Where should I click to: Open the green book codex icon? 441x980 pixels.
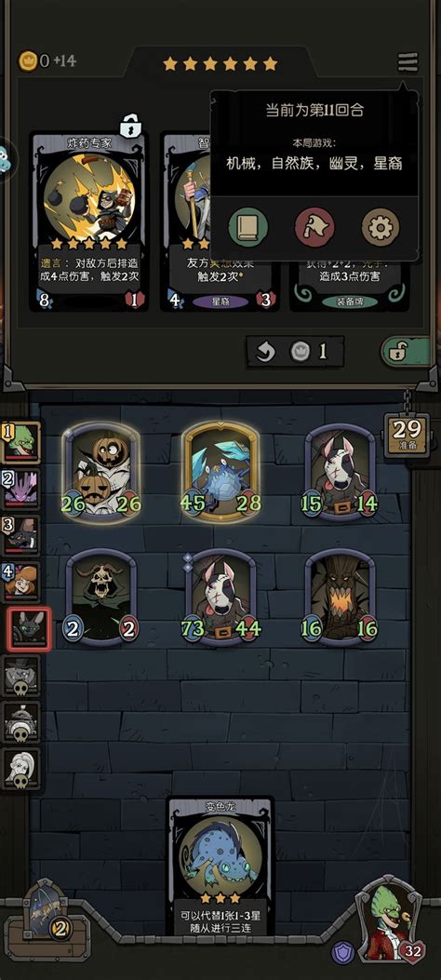click(248, 227)
